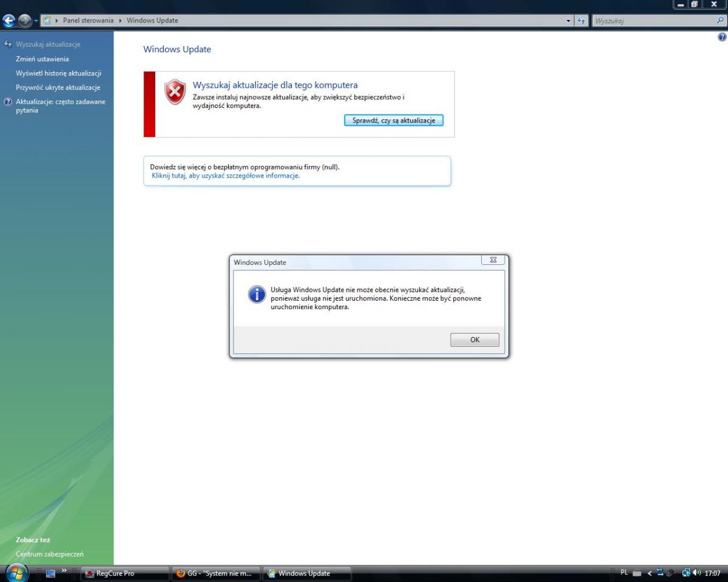Close the Windows Update error dialog with X
This screenshot has height=582, width=728.
point(493,260)
